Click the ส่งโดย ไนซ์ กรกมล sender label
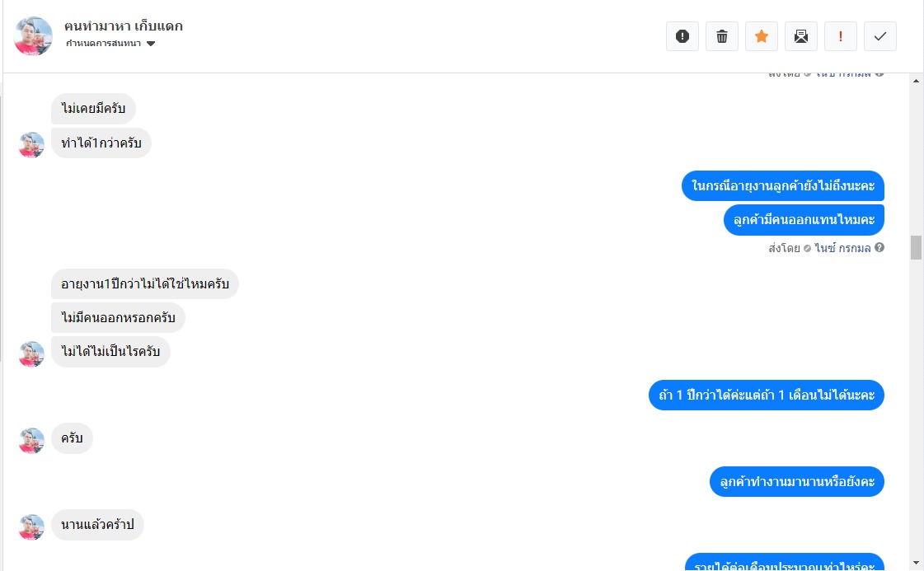Viewport: 924px width, 571px height. pos(819,248)
